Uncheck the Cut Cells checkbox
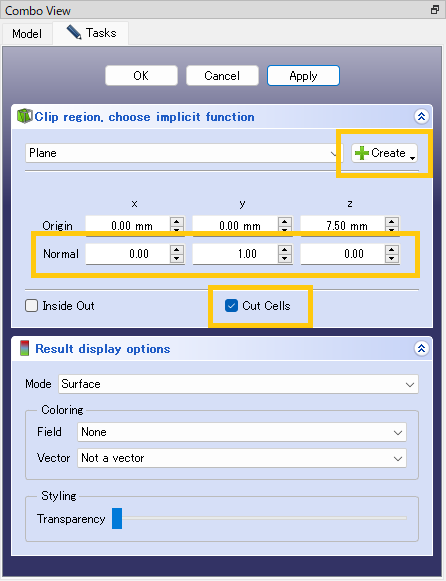 (232, 306)
